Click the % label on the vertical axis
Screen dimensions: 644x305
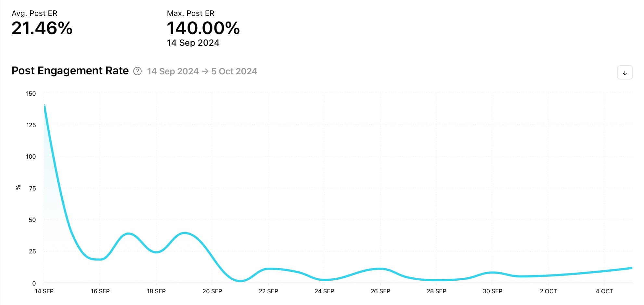pos(19,187)
